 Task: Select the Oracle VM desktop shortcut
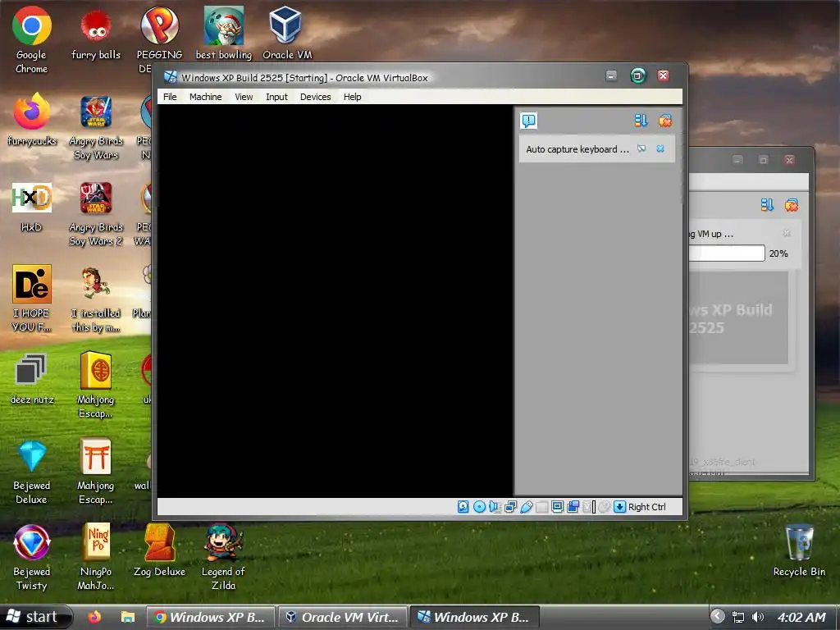286,33
